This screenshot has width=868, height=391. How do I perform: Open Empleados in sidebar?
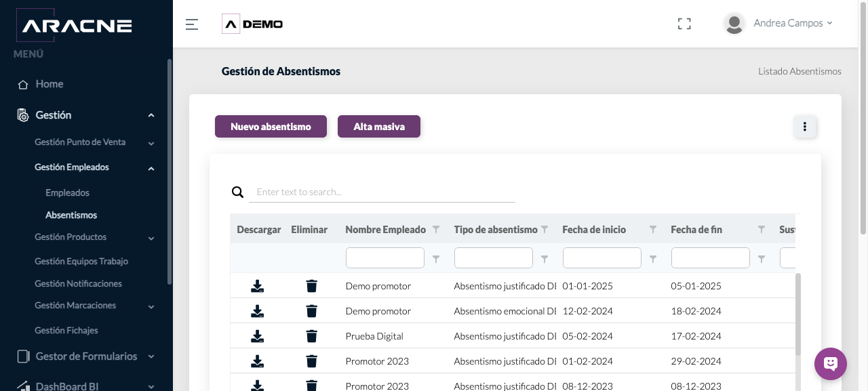(67, 193)
